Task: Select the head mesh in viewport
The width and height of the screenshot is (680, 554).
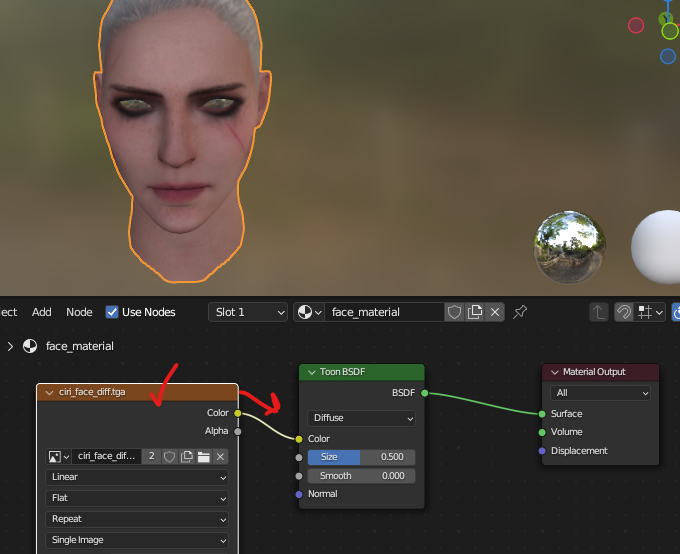Action: click(182, 139)
